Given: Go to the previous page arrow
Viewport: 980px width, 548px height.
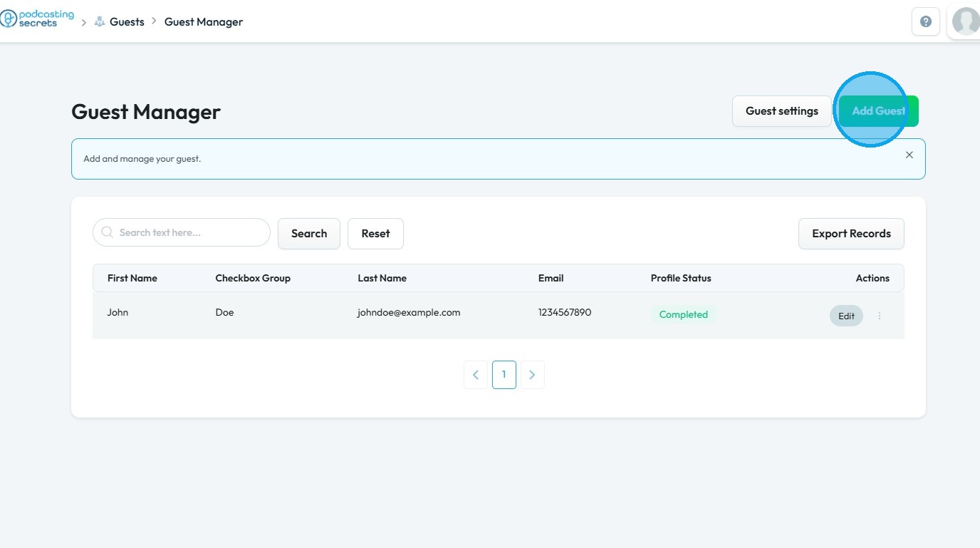Looking at the screenshot, I should click(476, 375).
